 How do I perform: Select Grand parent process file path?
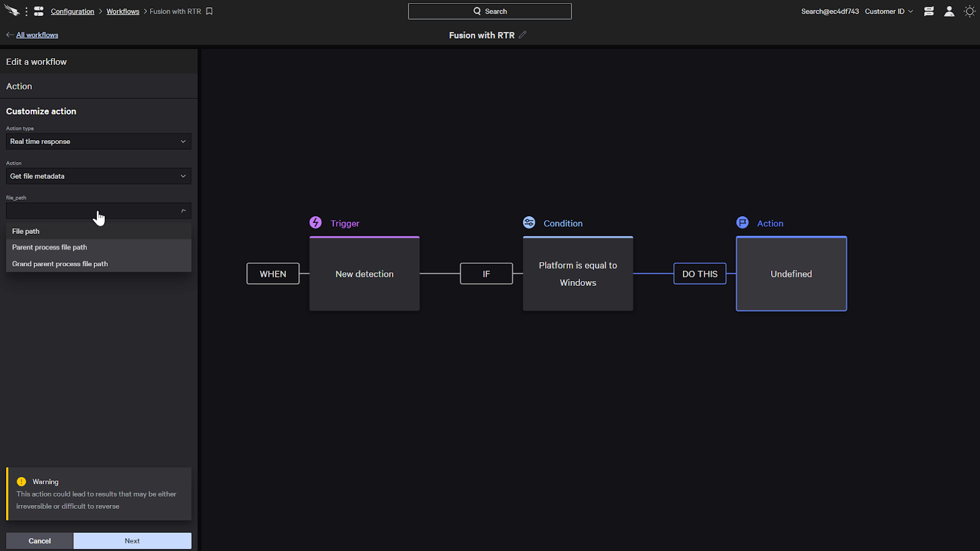tap(99, 264)
